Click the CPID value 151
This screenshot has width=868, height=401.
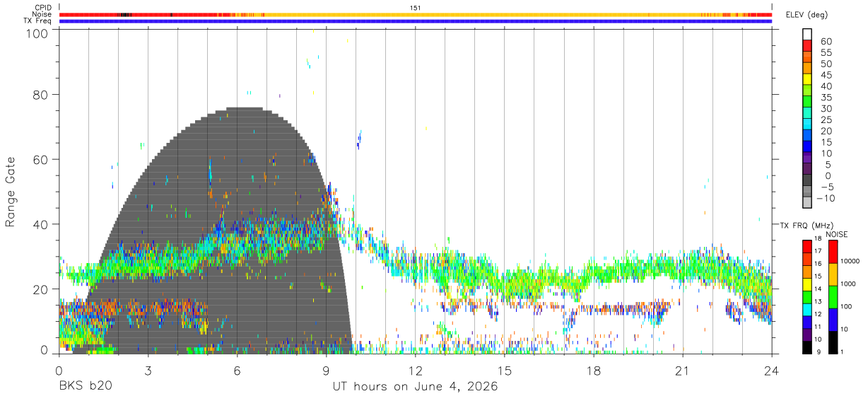(x=416, y=8)
